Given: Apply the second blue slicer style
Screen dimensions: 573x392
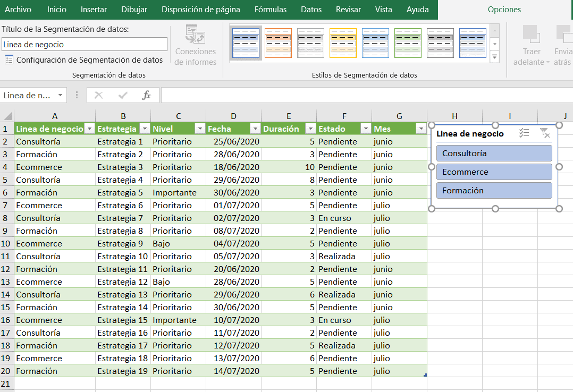Looking at the screenshot, I should 375,43.
